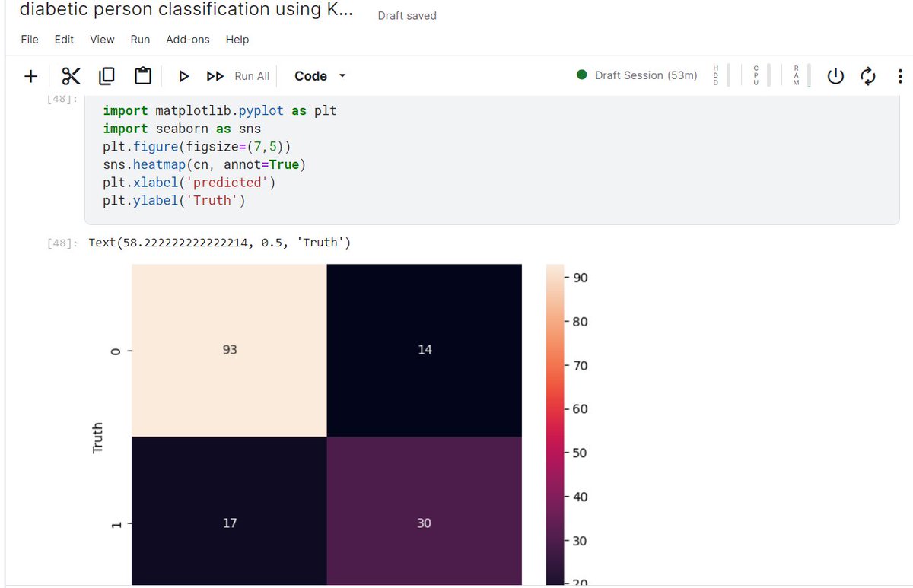Click the CPU usage indicator
Image resolution: width=913 pixels, height=588 pixels.
(762, 75)
